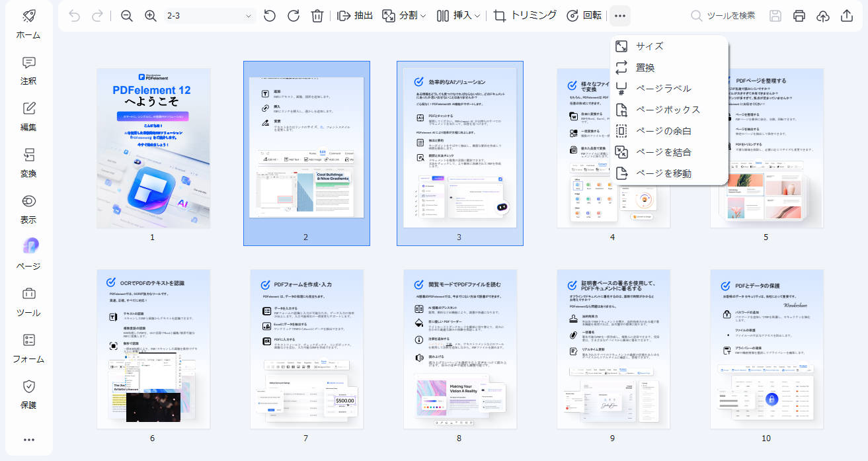The height and width of the screenshot is (461, 868).
Task: Zoom in on page thumbnails
Action: point(149,15)
